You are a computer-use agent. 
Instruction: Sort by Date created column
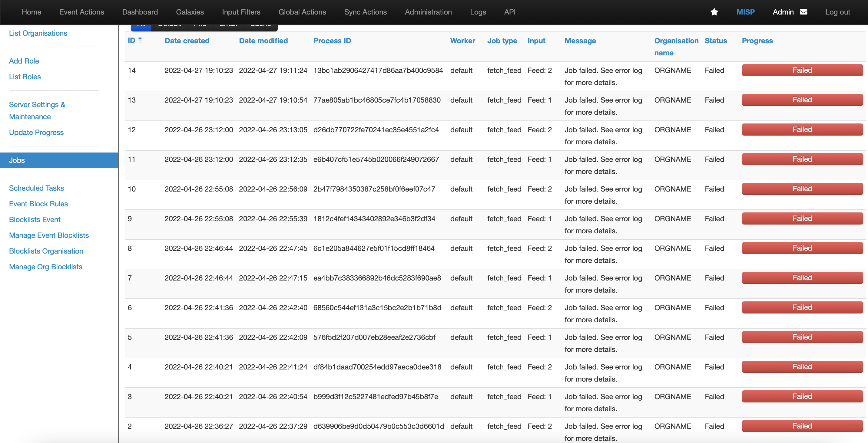pos(187,41)
